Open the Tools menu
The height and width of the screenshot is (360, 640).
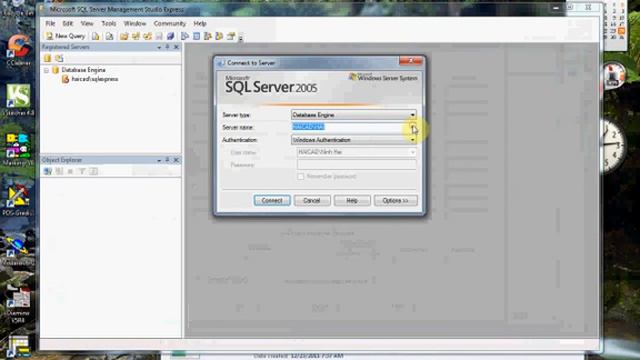(x=109, y=23)
